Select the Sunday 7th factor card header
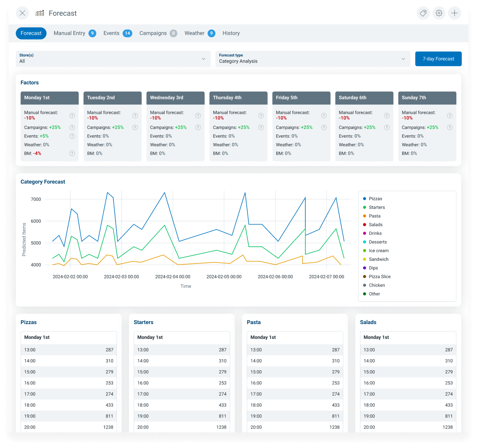The image size is (477, 448). (x=427, y=98)
